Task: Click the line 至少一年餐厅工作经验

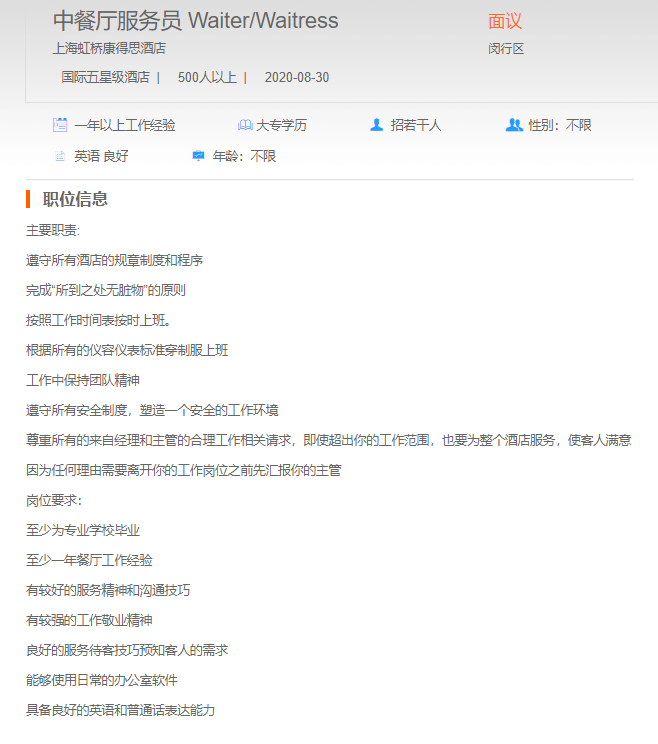Action: 89,560
